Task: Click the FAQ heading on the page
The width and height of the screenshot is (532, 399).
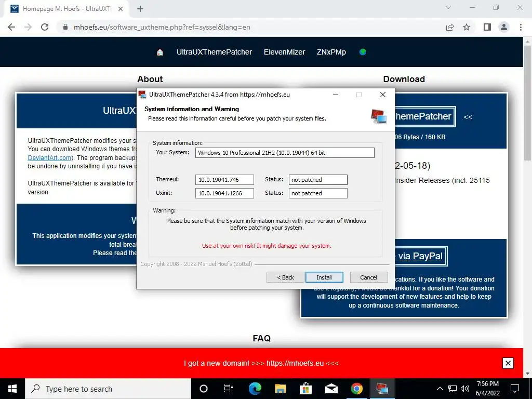Action: 262,338
